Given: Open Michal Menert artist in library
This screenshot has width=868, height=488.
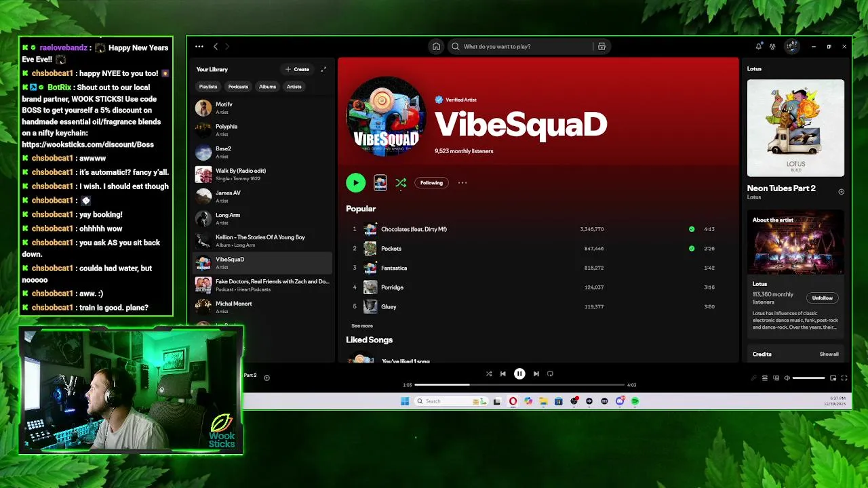Looking at the screenshot, I should pos(262,307).
